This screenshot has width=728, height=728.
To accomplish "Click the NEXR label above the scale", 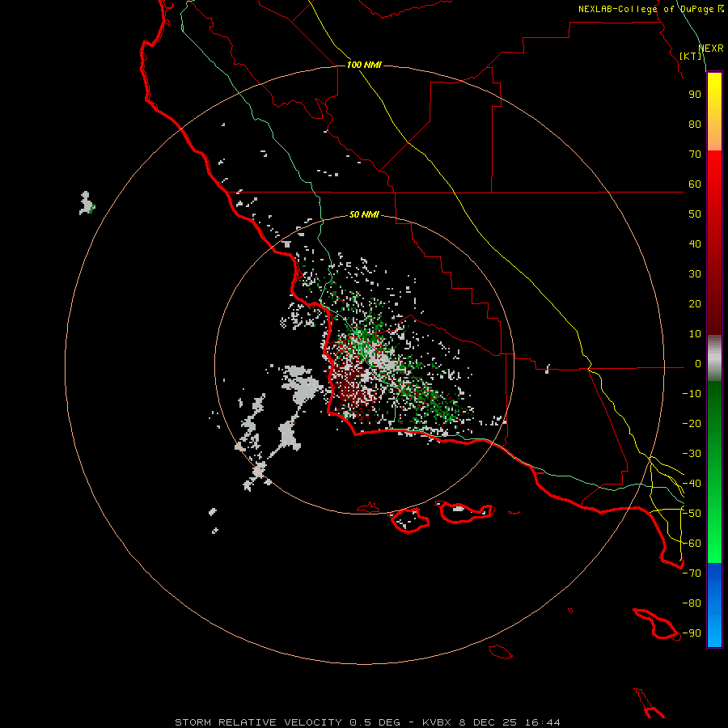I will coord(711,49).
